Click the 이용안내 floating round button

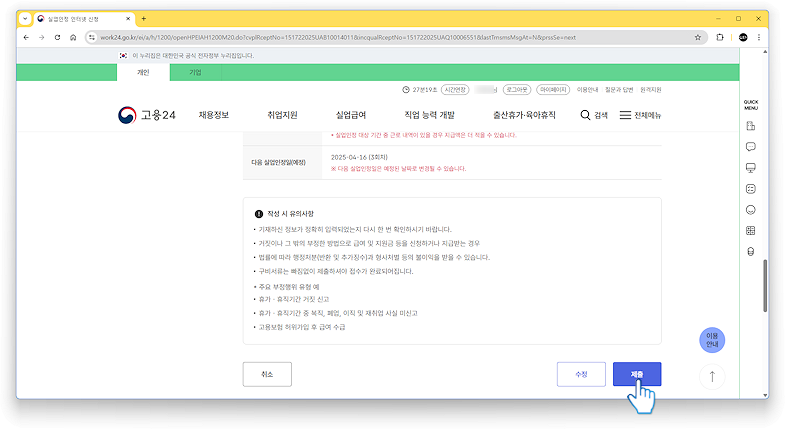click(712, 340)
